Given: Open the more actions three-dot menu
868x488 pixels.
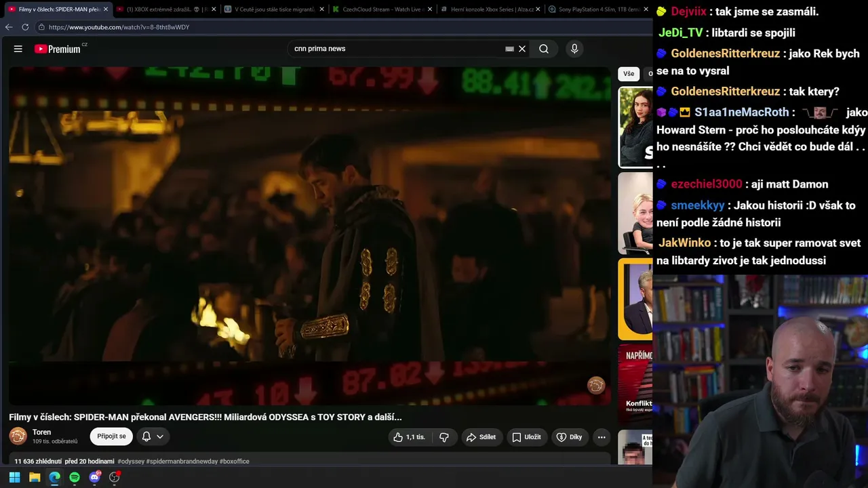Looking at the screenshot, I should coord(601,437).
